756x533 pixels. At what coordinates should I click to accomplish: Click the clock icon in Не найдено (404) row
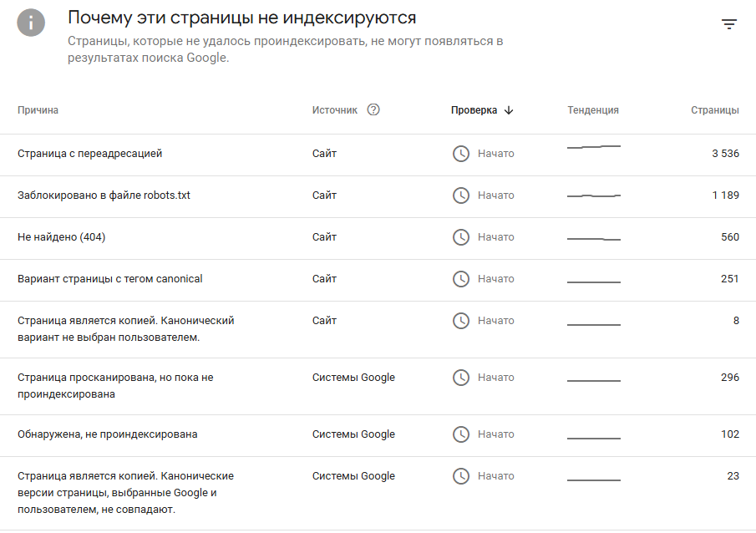point(461,237)
